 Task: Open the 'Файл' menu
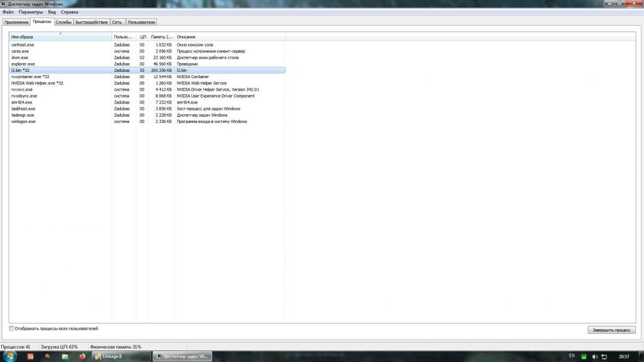[8, 11]
